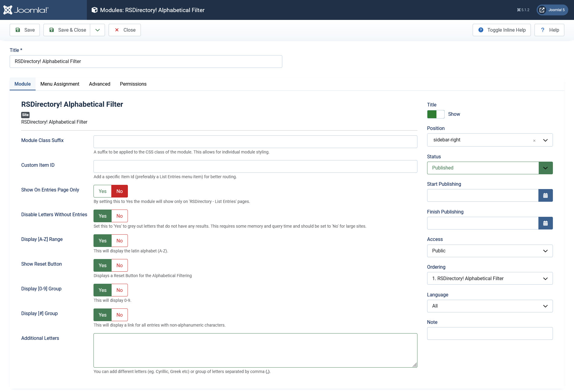Image resolution: width=574 pixels, height=392 pixels.
Task: Set Show Reset Button to Yes
Action: (103, 265)
